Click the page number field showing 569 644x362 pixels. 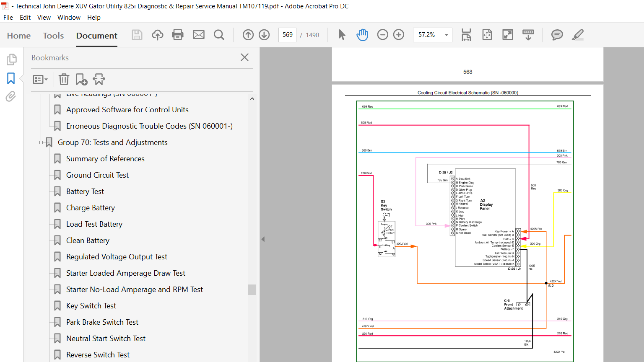[x=288, y=35]
